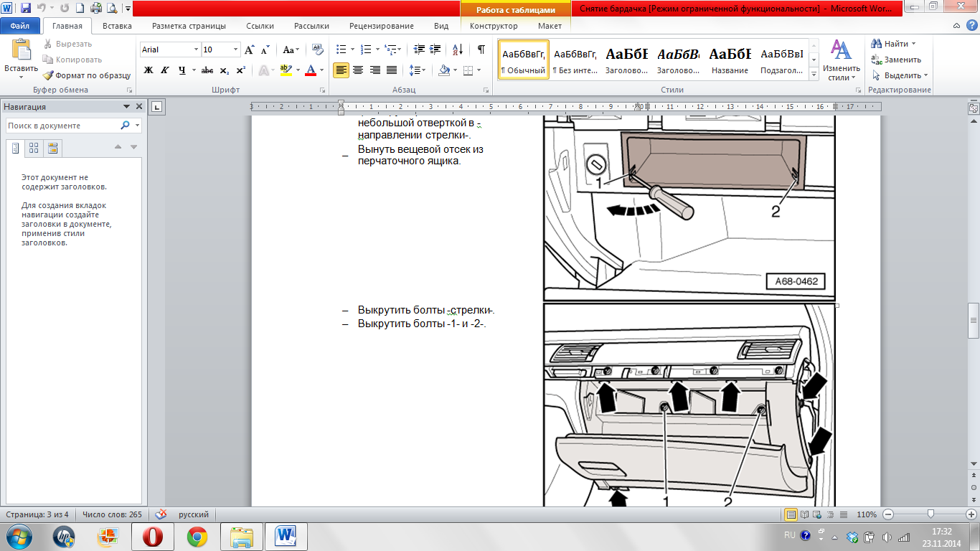Click the yellow text highlight color button

point(286,70)
